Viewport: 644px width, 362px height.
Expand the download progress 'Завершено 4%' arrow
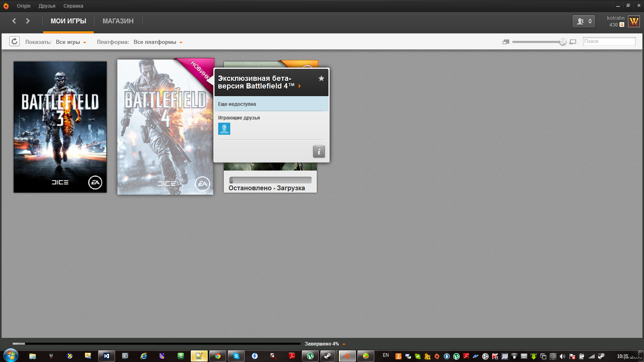pyautogui.click(x=344, y=344)
